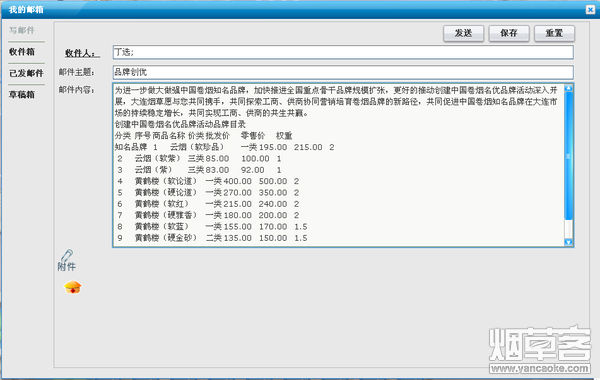
Task: Save the draft using 保存 button
Action: tap(509, 33)
